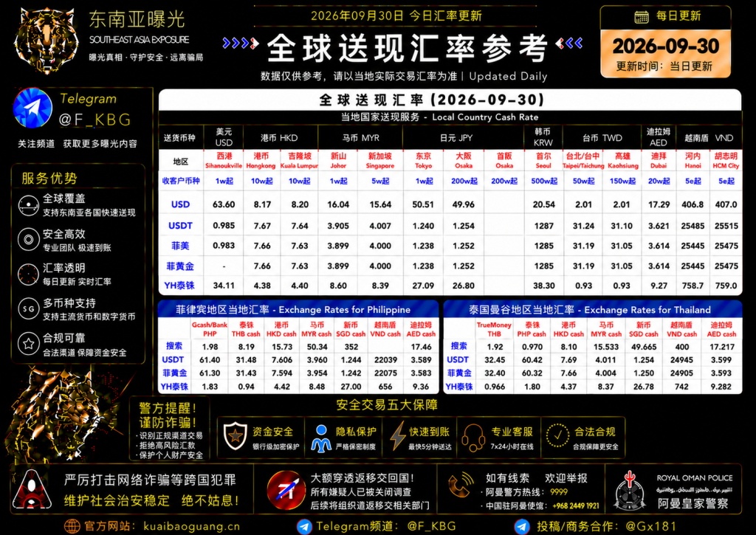This screenshot has height=535, width=756.
Task: Click the red airplane circle icon beside 大额穿透遣移交回国
Action: coord(286,490)
